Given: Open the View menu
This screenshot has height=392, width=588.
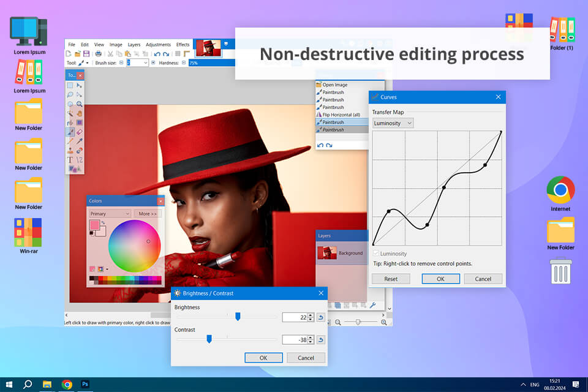Looking at the screenshot, I should click(x=99, y=45).
